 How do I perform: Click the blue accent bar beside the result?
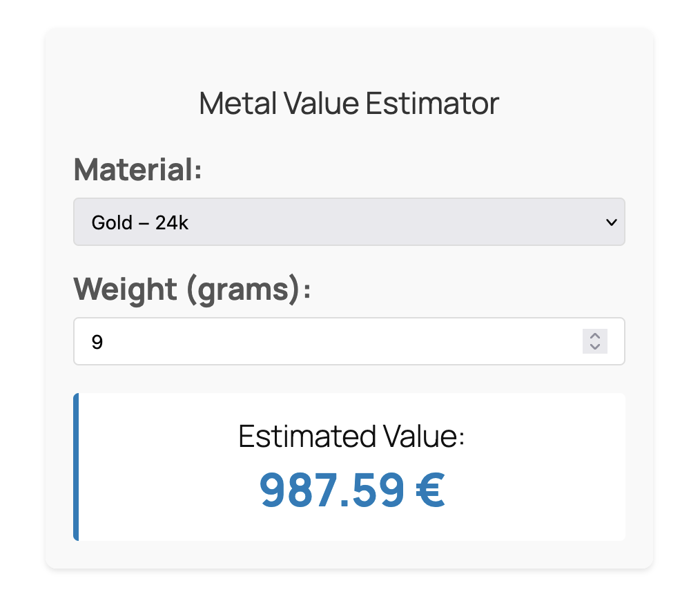(x=75, y=465)
